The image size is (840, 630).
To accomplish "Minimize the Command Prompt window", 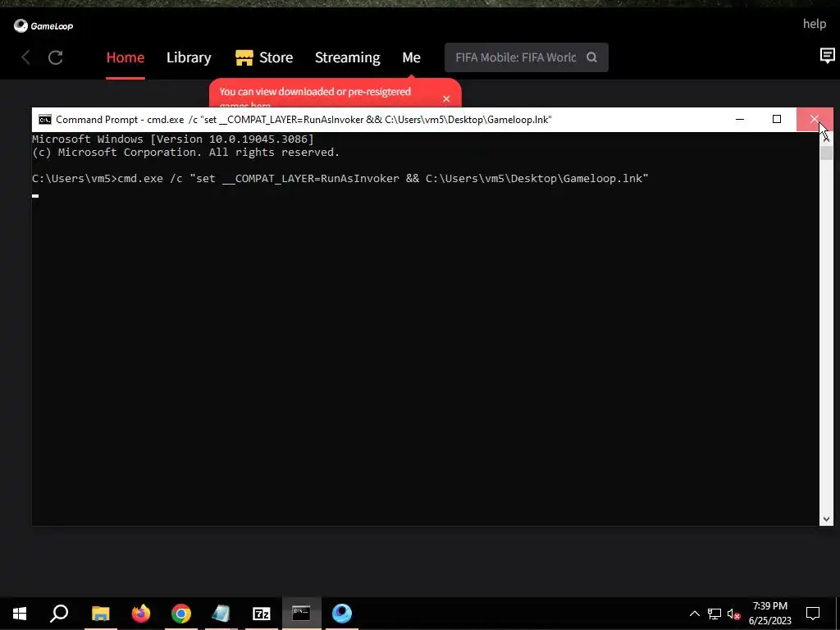I will click(740, 119).
